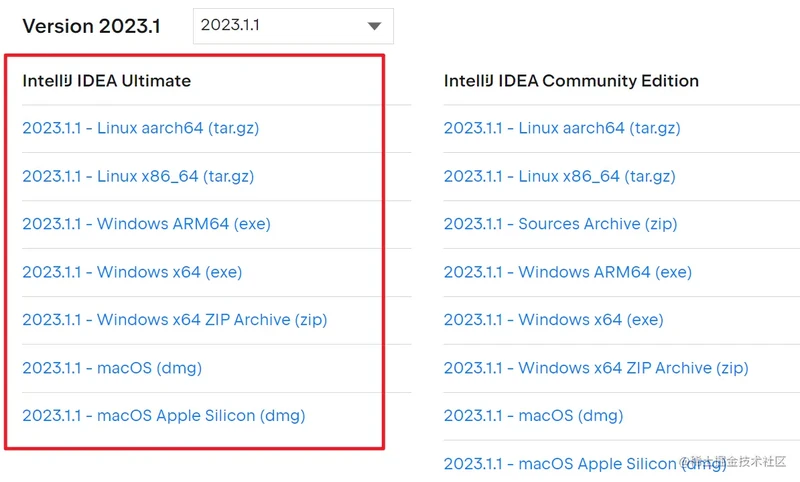Image resolution: width=800 pixels, height=482 pixels.
Task: Download Ultimate Linux aarch64 tar.gz
Action: click(x=141, y=128)
